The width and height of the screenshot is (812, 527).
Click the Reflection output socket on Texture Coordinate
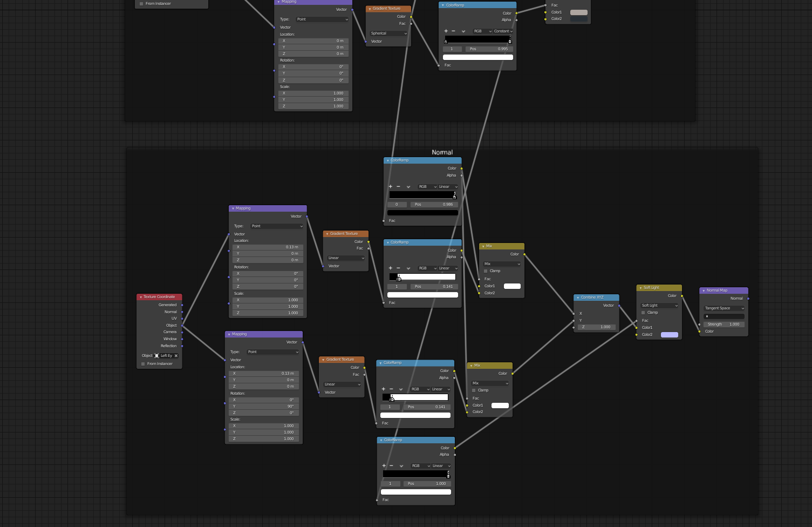[182, 346]
